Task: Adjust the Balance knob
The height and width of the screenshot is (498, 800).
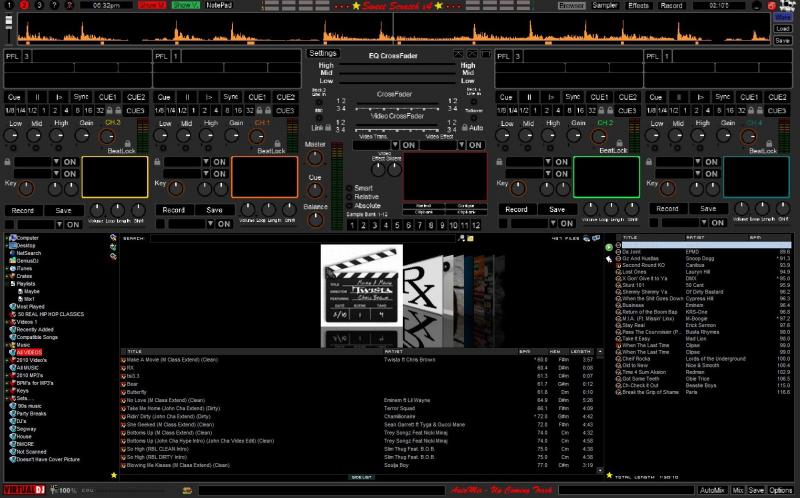Action: [315, 220]
